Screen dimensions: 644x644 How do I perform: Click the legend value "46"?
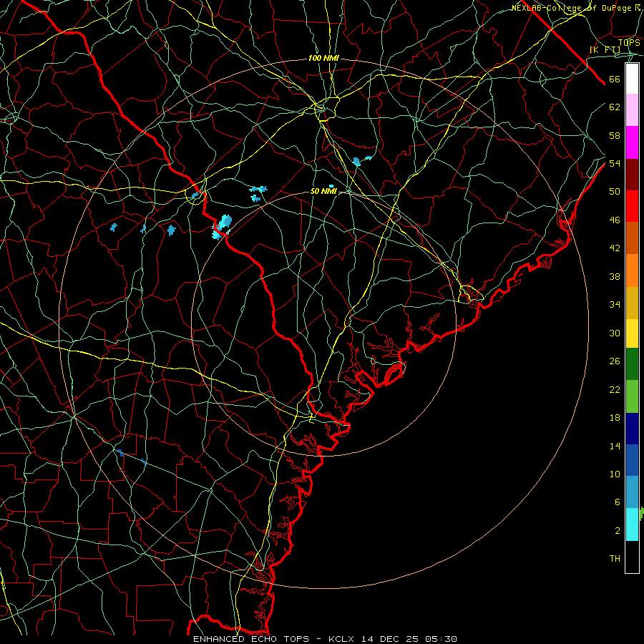tap(615, 220)
